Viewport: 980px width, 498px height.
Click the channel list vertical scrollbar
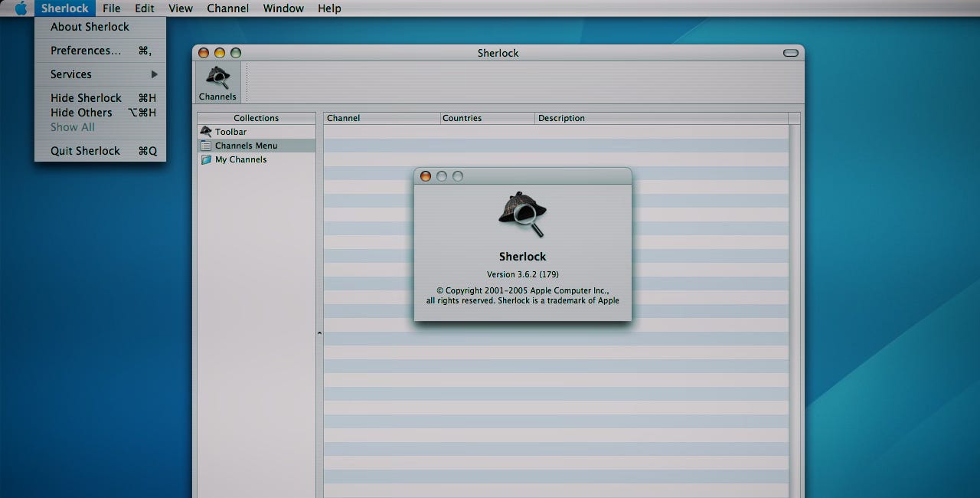(x=794, y=310)
